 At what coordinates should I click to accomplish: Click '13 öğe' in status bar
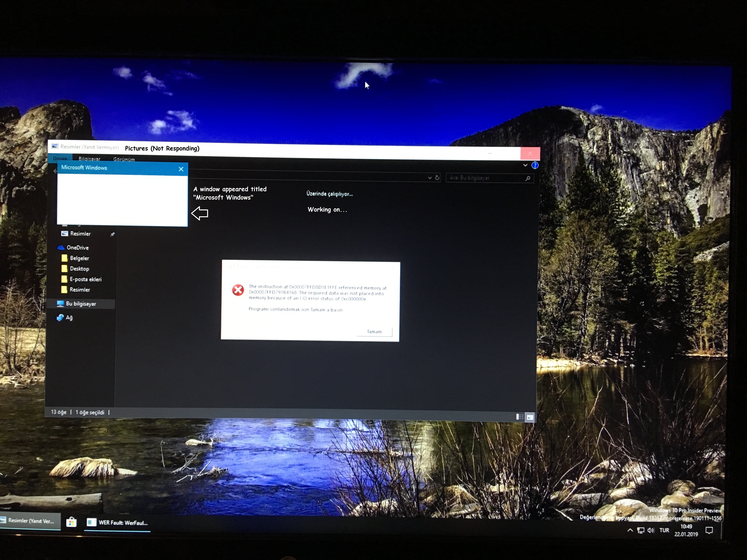click(59, 412)
